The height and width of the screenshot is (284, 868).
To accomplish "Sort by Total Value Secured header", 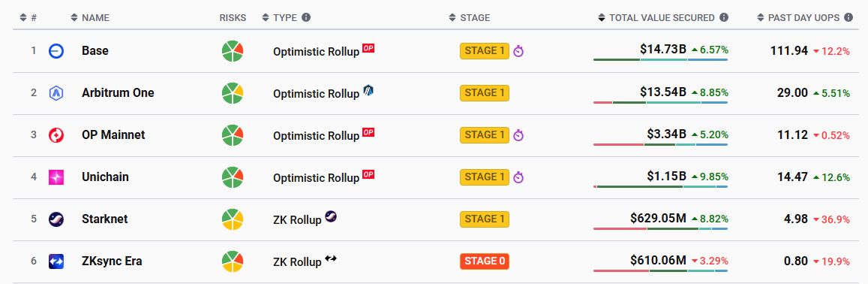I will point(656,18).
